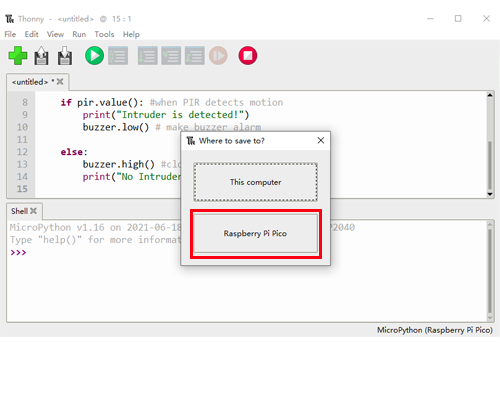The height and width of the screenshot is (400, 500).
Task: Click the '#when PIR detects motion' comment
Action: pos(216,102)
